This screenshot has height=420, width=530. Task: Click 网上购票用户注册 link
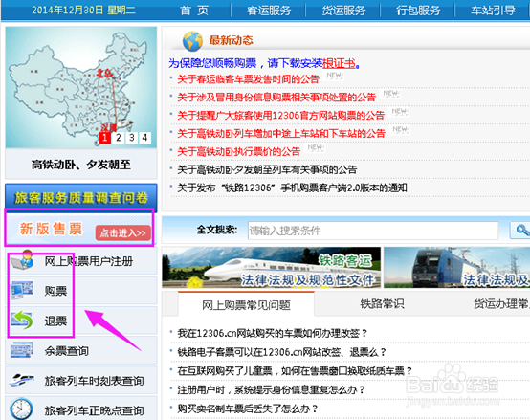click(89, 261)
